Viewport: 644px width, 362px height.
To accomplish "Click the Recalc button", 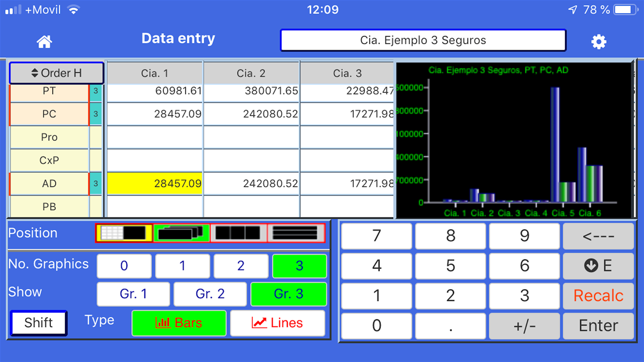I will click(x=598, y=296).
